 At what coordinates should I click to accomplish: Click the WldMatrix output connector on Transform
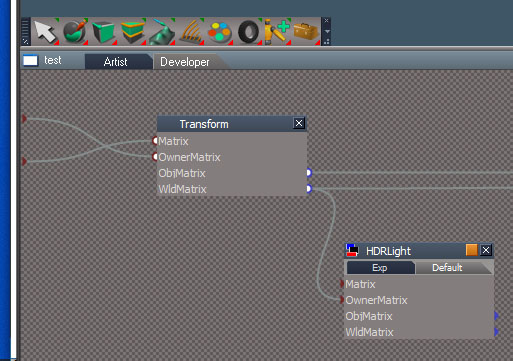click(x=309, y=189)
